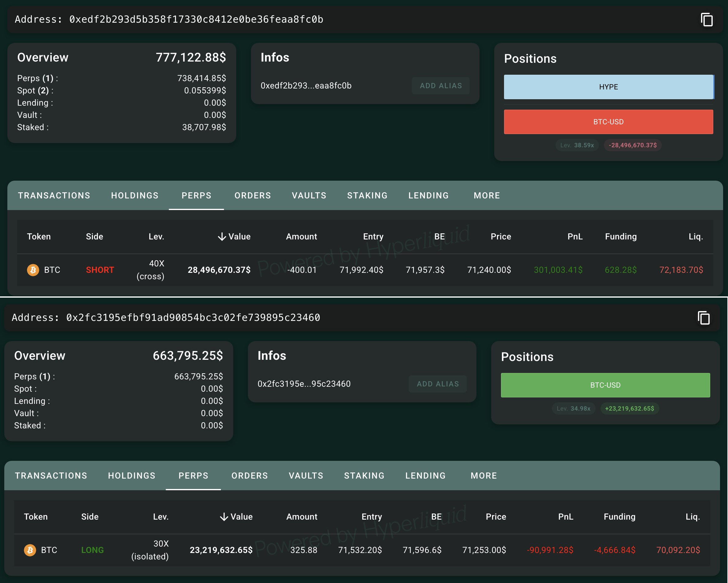Image resolution: width=728 pixels, height=583 pixels.
Task: Open HOLDINGS tab in bottom panel
Action: point(132,476)
